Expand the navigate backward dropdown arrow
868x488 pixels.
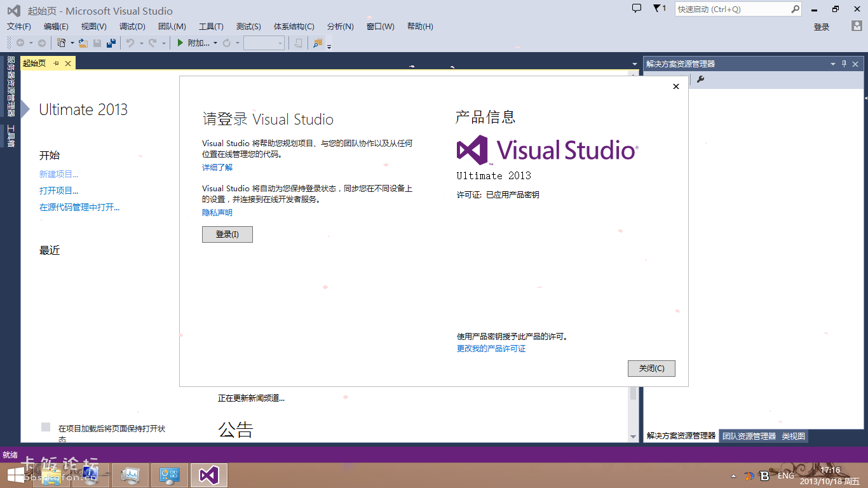pos(31,43)
